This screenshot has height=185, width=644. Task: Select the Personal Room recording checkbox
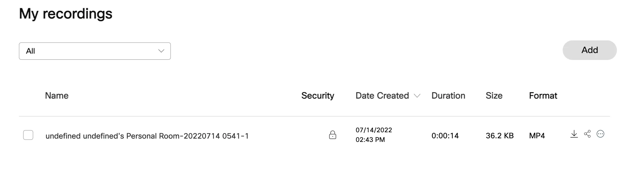28,135
